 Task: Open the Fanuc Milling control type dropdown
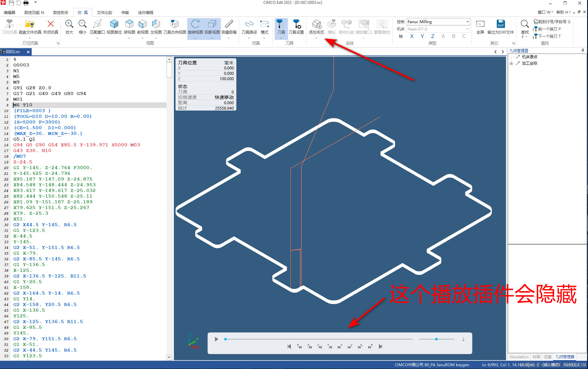coord(467,22)
